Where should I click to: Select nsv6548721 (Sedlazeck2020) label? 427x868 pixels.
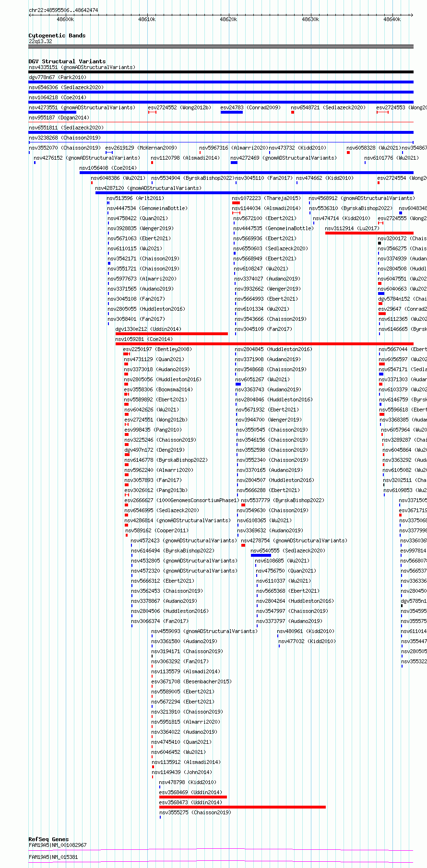pos(328,107)
